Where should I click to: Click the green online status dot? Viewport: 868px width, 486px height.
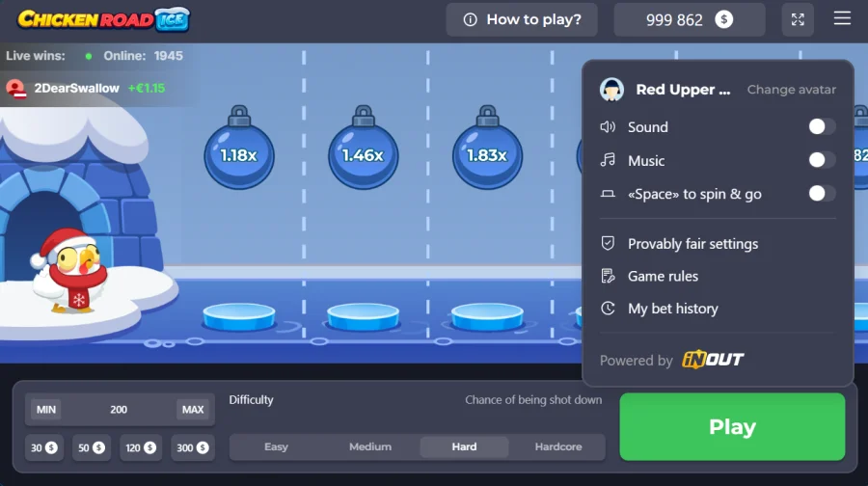89,56
